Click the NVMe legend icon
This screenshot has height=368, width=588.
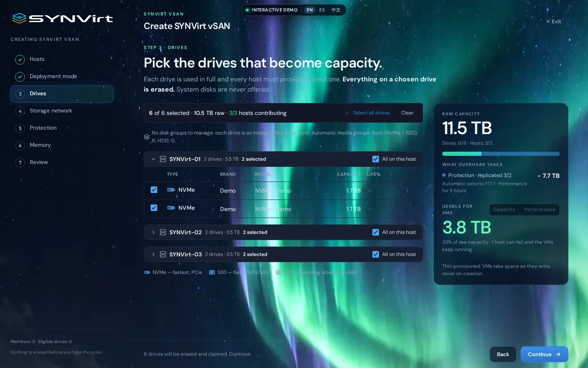(x=147, y=272)
